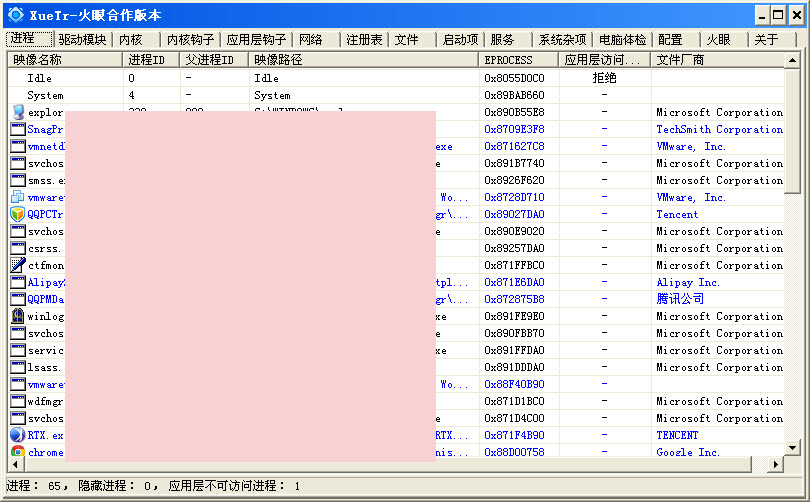Open the 系统杂项 tab

[x=563, y=39]
